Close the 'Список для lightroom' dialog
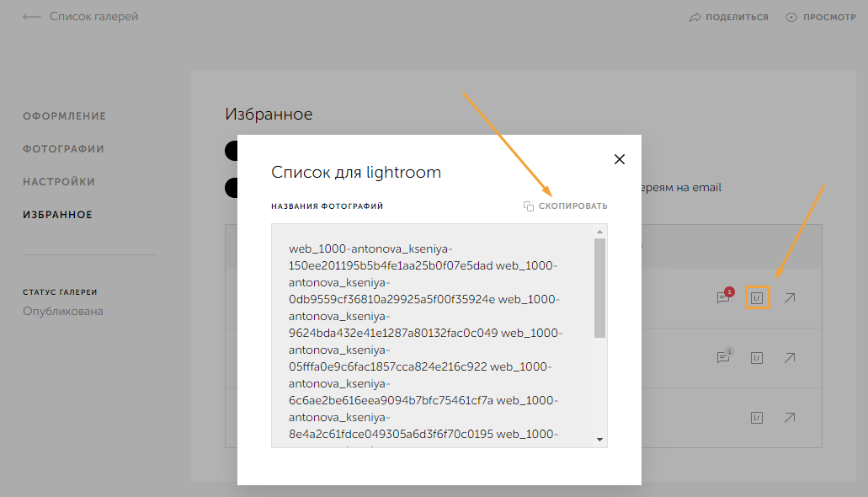 [x=620, y=159]
